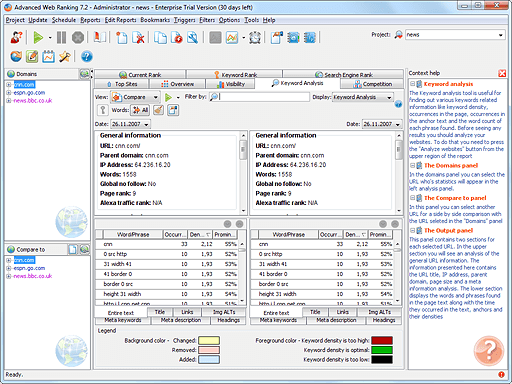The width and height of the screenshot is (512, 384).
Task: Open the scheduler alarm clock icon
Action: point(255,37)
